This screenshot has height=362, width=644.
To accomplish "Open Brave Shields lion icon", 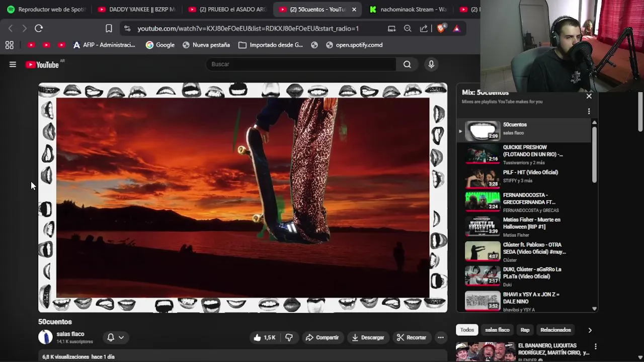I will click(441, 29).
